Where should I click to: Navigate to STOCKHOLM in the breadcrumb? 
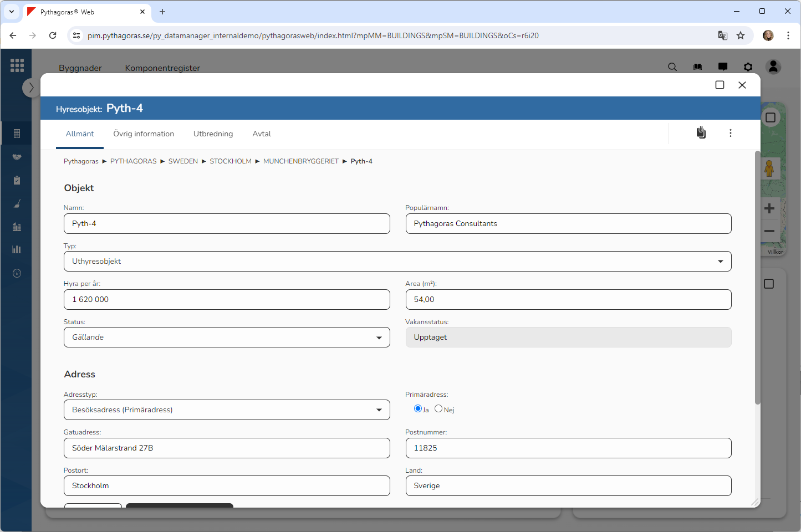click(230, 161)
